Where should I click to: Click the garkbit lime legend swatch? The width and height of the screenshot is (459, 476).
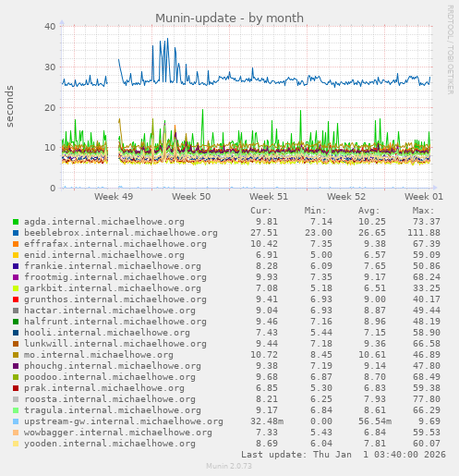16,288
